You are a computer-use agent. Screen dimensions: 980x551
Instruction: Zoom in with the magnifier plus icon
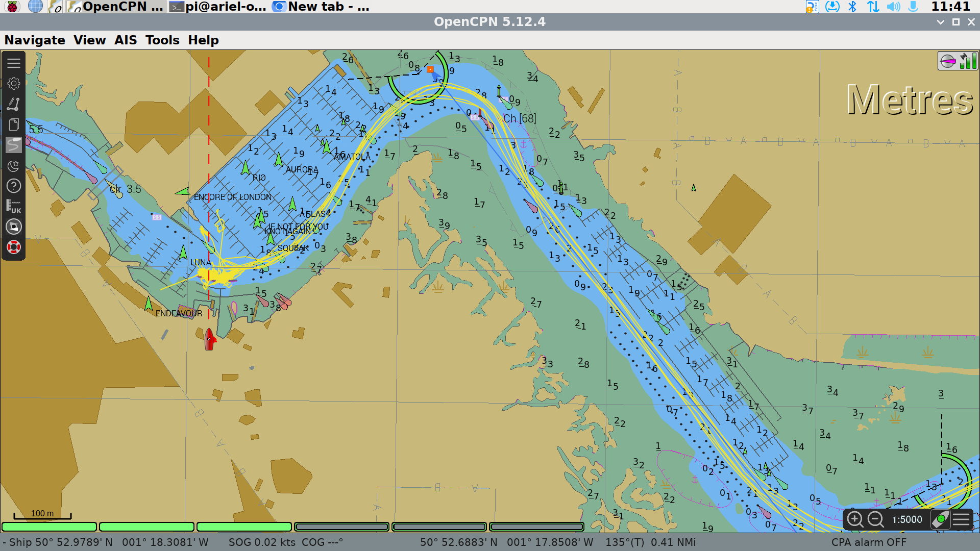point(855,519)
